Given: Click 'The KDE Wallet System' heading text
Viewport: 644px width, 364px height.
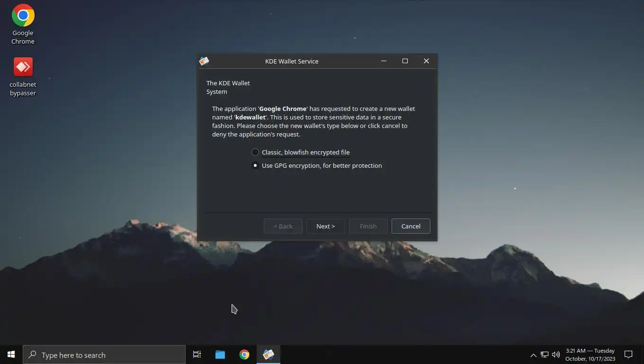Looking at the screenshot, I should tap(228, 87).
